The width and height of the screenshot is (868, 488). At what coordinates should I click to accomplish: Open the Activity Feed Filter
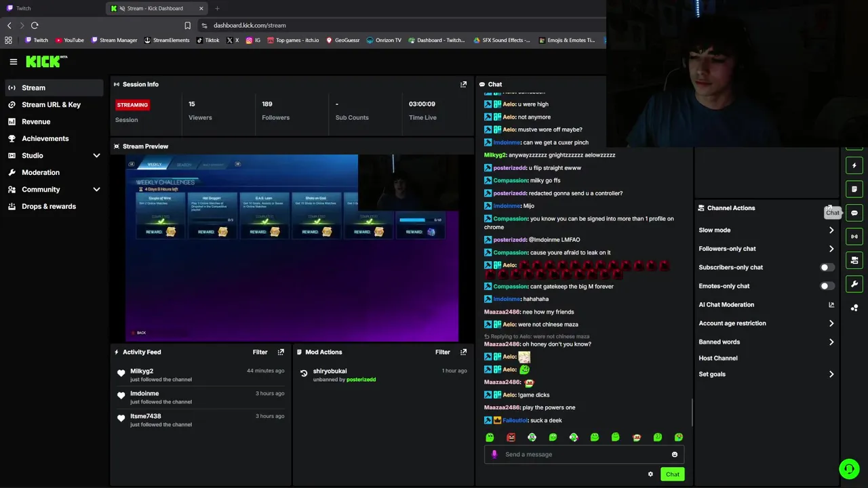[x=260, y=352]
